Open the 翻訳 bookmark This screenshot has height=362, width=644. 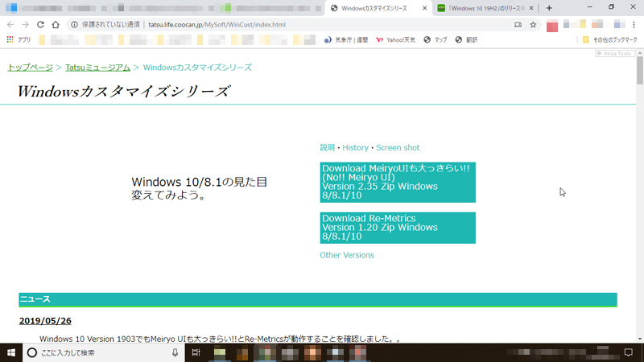click(466, 39)
